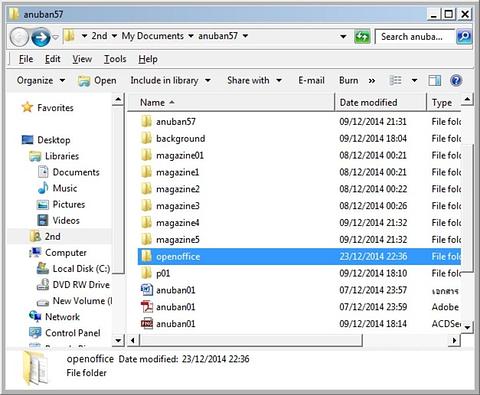Select New Volume drive in sidebar

(x=75, y=301)
